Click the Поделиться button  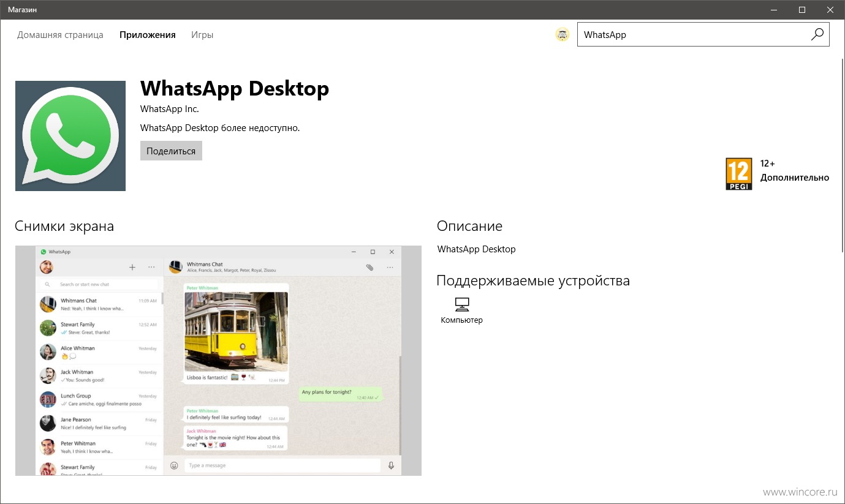point(171,151)
